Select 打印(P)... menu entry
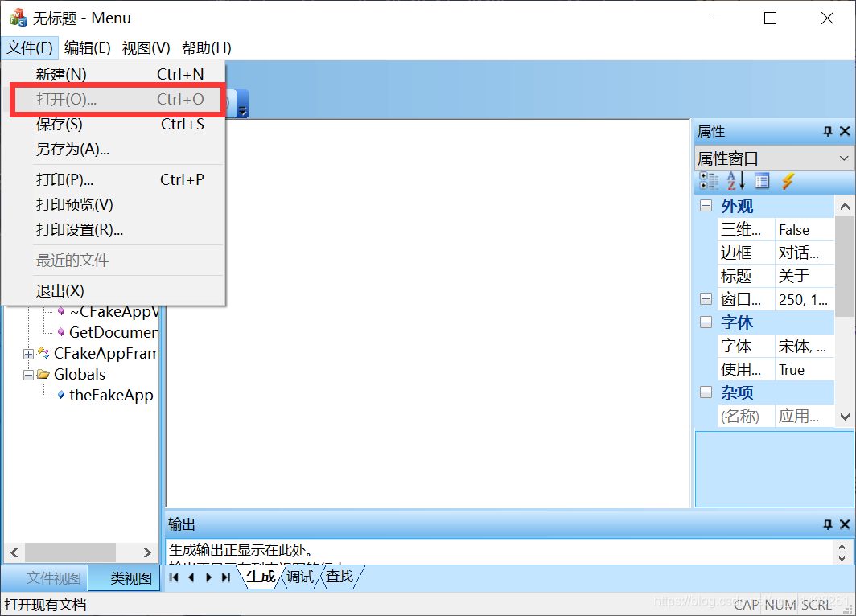The width and height of the screenshot is (856, 616). [x=113, y=179]
